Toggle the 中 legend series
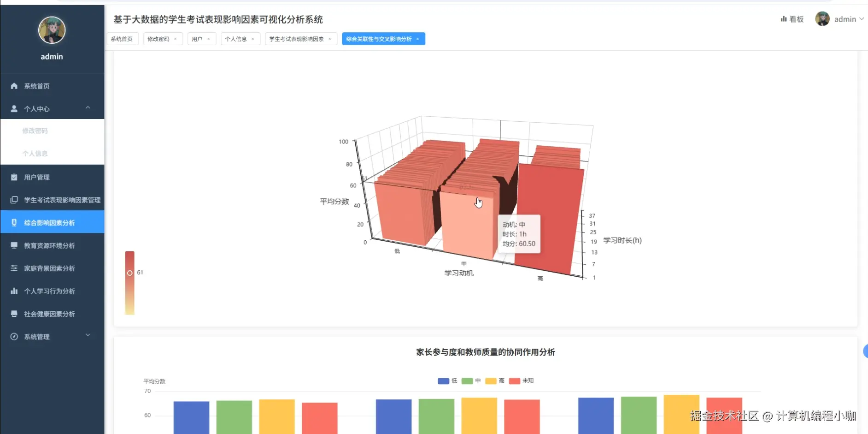The height and width of the screenshot is (434, 868). [x=471, y=381]
